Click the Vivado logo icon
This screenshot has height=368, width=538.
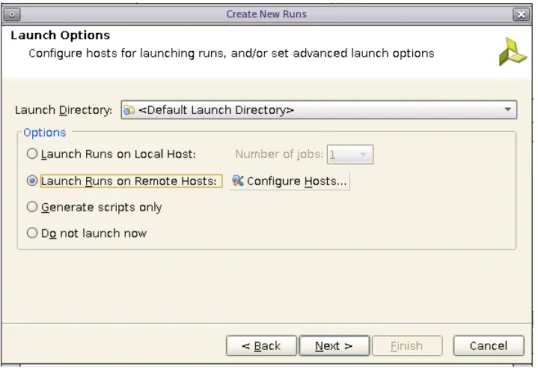coord(512,52)
